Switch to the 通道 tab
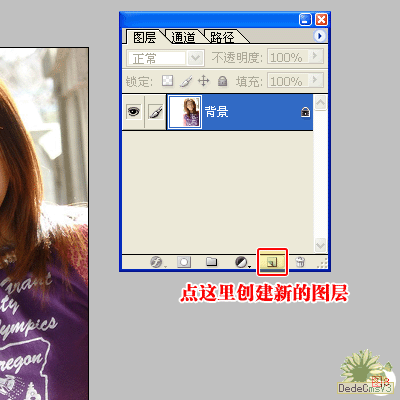 point(183,37)
